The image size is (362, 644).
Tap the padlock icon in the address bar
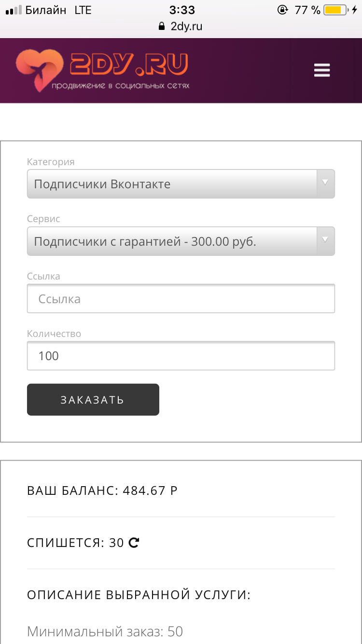(162, 26)
